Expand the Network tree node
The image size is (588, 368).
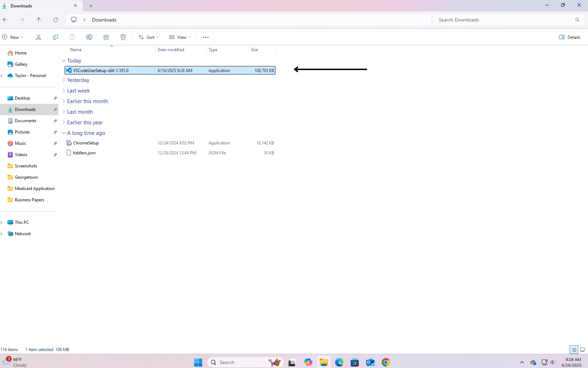pos(2,234)
